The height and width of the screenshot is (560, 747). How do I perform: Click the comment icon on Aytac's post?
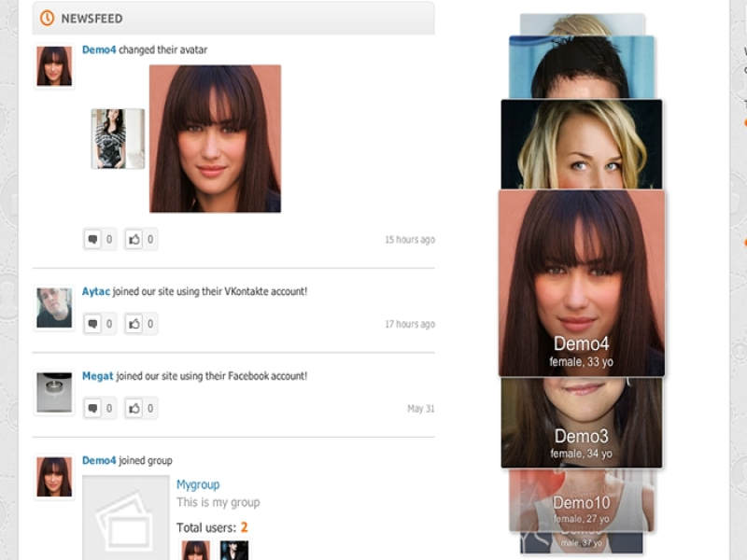[92, 324]
